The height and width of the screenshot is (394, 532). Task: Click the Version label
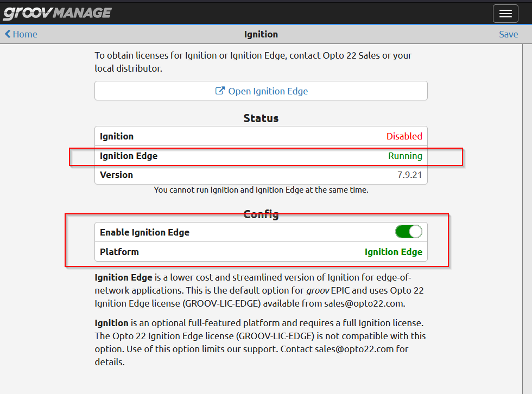(116, 175)
